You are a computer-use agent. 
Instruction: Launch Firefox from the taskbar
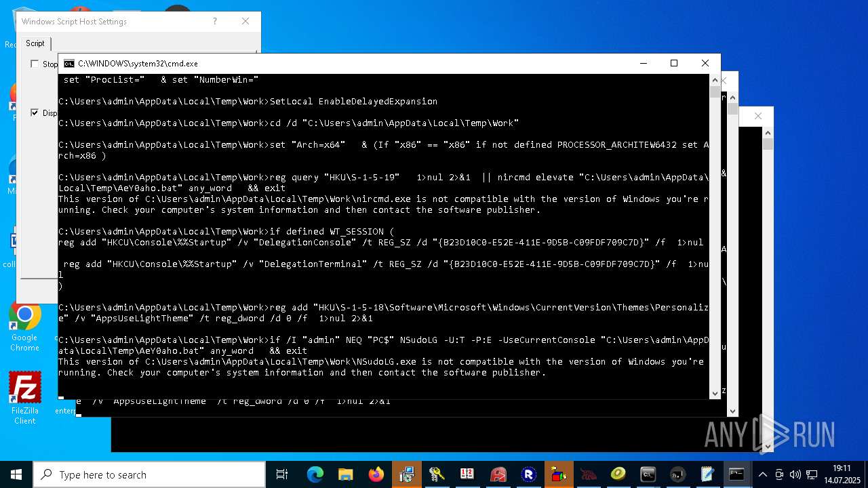376,474
